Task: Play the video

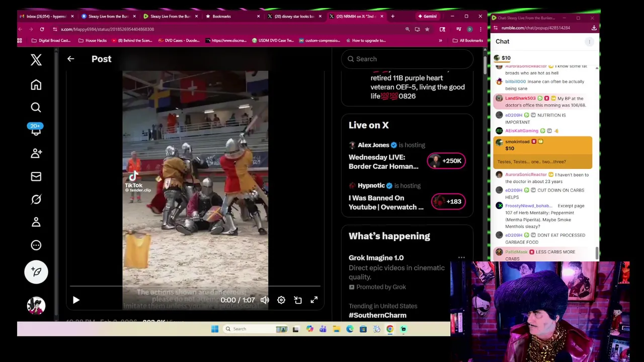Action: [76, 300]
